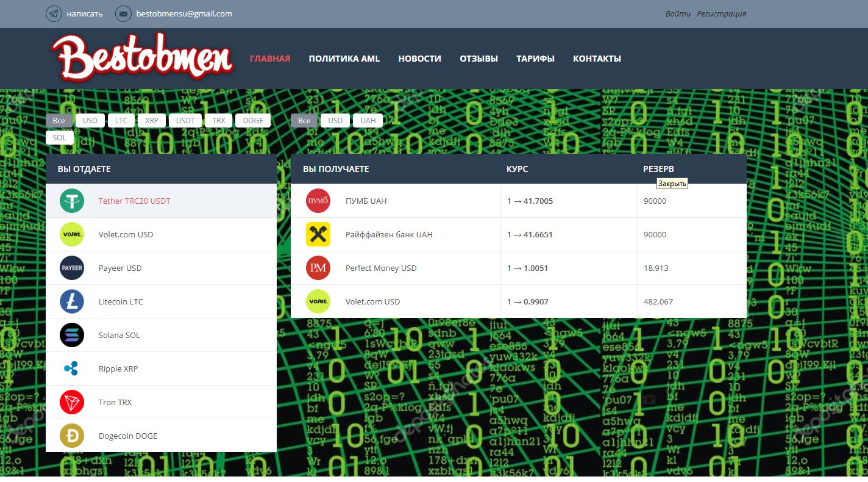
Task: Click the rate 1 → 41.6651
Action: click(x=530, y=234)
